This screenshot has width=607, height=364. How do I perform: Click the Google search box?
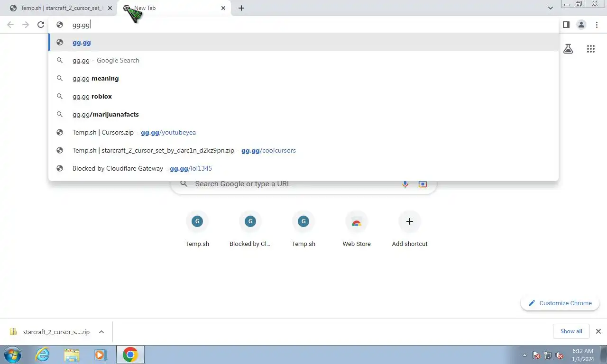303,184
